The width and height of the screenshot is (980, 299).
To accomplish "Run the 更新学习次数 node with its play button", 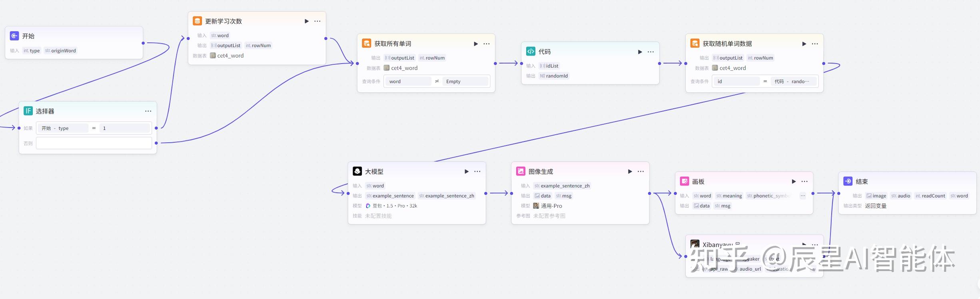I will [307, 21].
